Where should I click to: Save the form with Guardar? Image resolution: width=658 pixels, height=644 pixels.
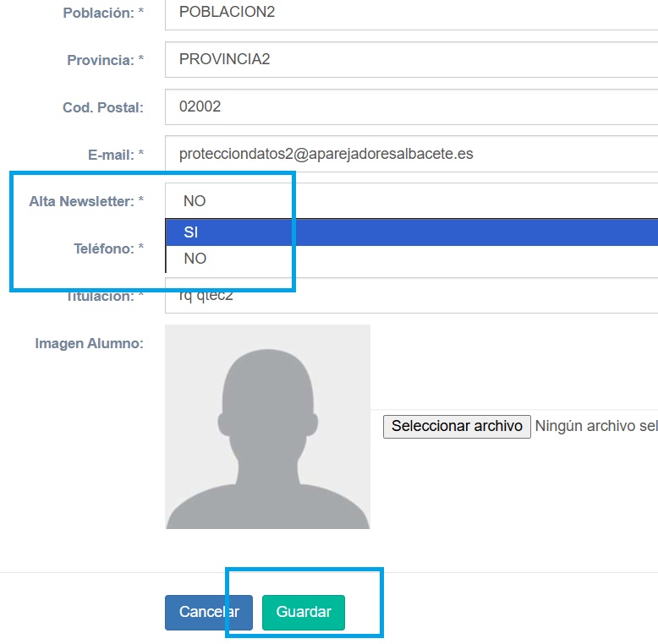304,612
